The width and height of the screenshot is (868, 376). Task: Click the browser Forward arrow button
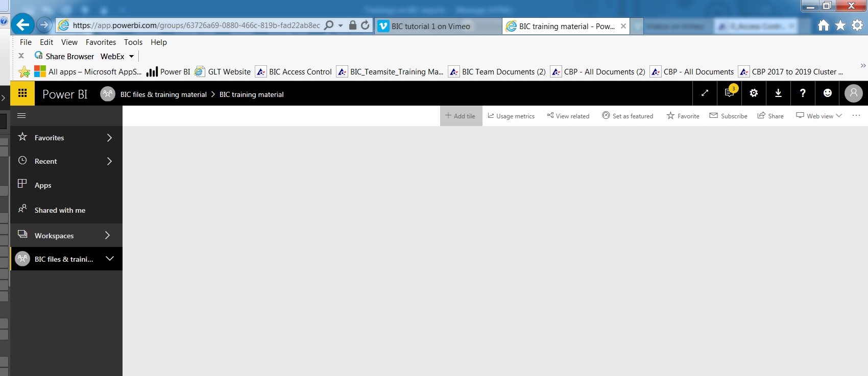44,24
